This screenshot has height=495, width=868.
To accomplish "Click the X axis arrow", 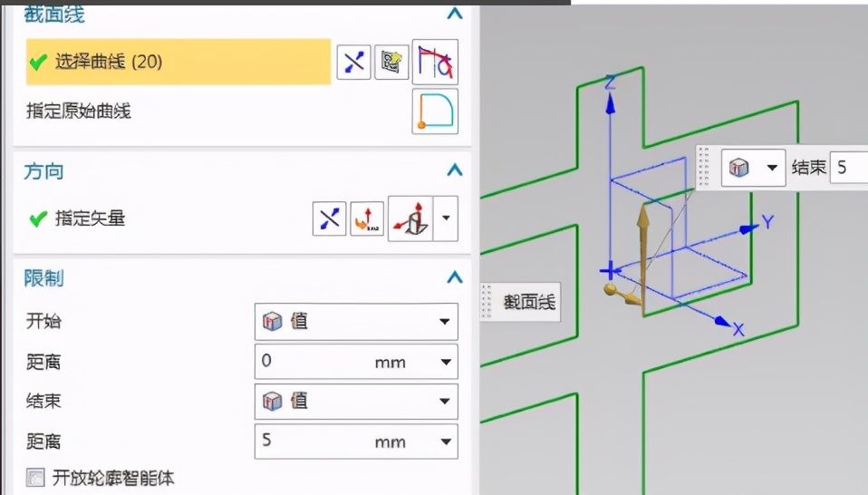I will [722, 321].
